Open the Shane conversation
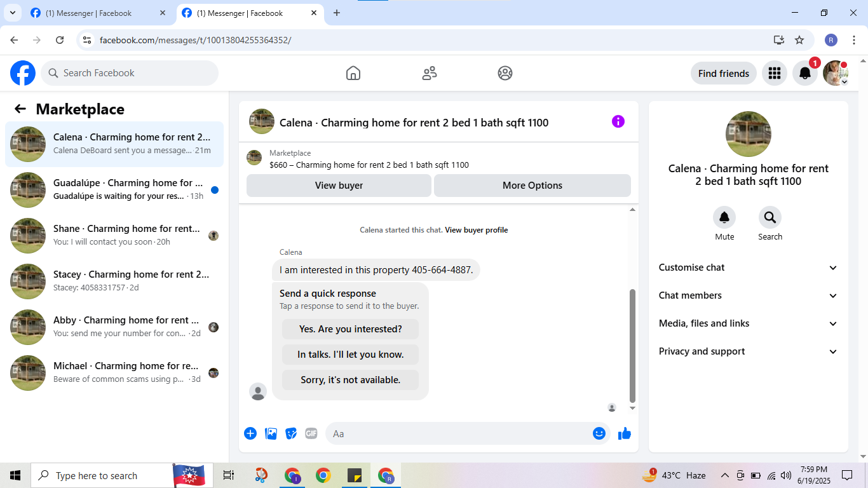 [114, 236]
